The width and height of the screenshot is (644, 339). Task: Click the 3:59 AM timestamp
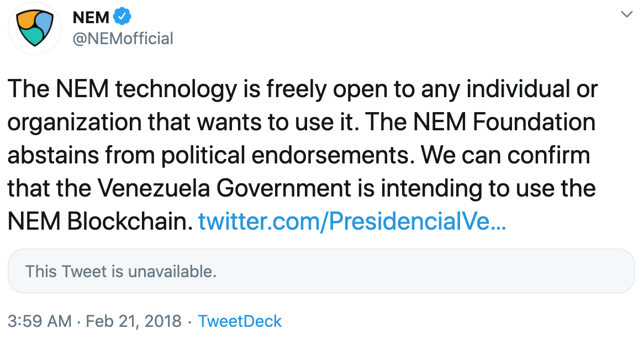[39, 321]
